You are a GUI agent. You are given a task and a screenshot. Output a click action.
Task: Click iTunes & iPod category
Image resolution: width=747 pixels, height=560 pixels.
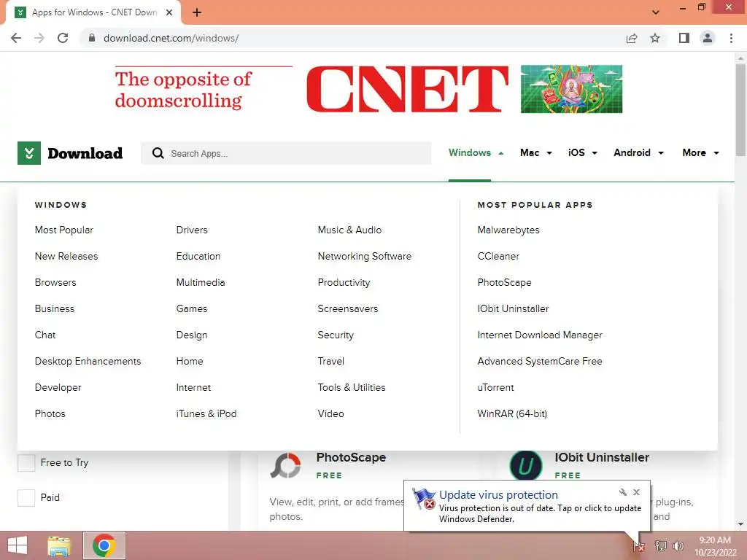[x=206, y=414]
